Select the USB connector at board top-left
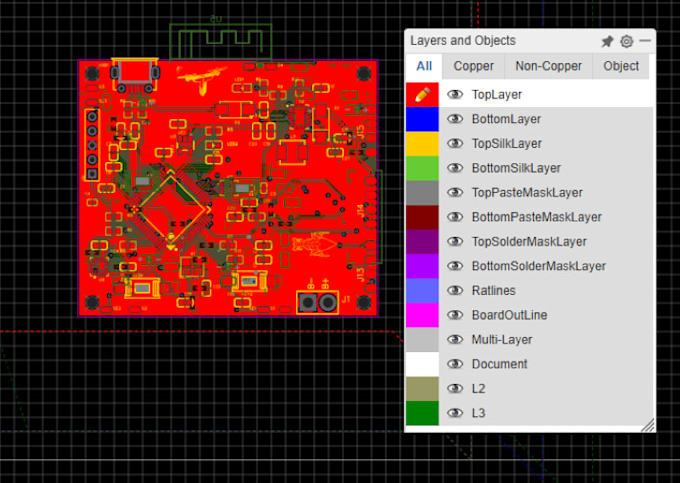Screen dimensions: 680x483 pos(135,75)
